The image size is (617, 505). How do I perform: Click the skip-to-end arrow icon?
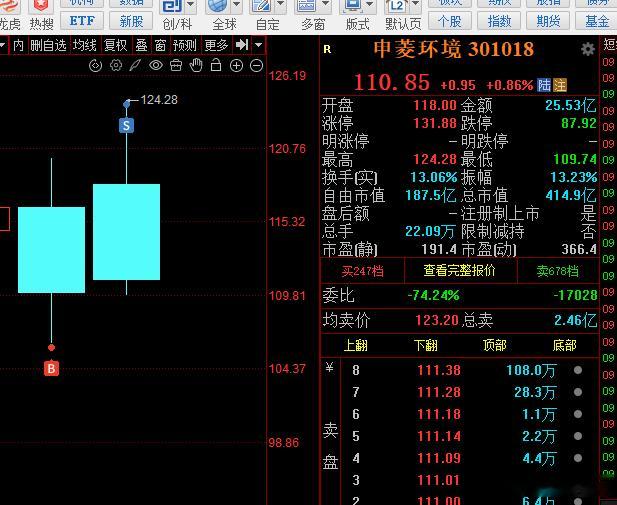(242, 45)
